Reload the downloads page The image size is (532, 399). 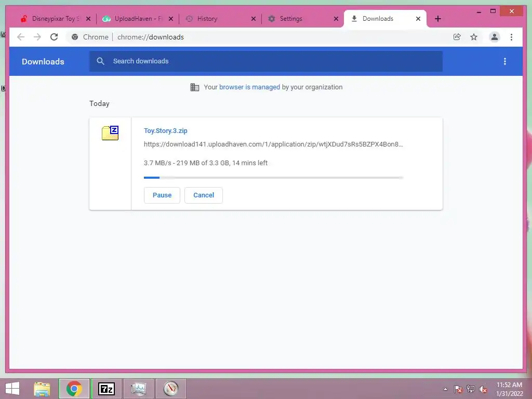[54, 37]
